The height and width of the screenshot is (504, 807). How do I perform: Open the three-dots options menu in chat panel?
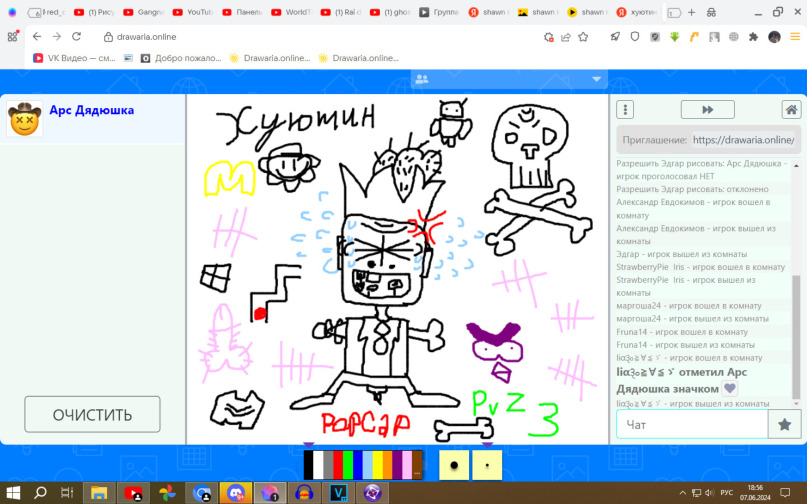pyautogui.click(x=625, y=110)
